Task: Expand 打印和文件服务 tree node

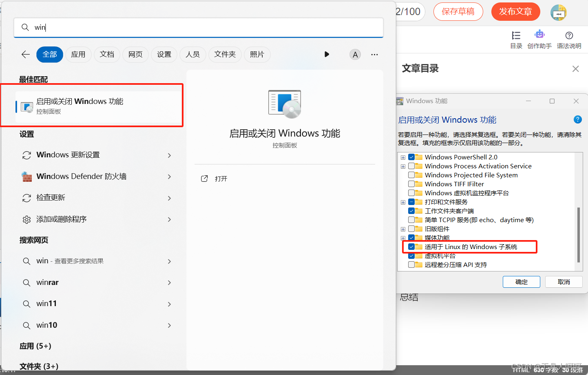Action: [403, 202]
